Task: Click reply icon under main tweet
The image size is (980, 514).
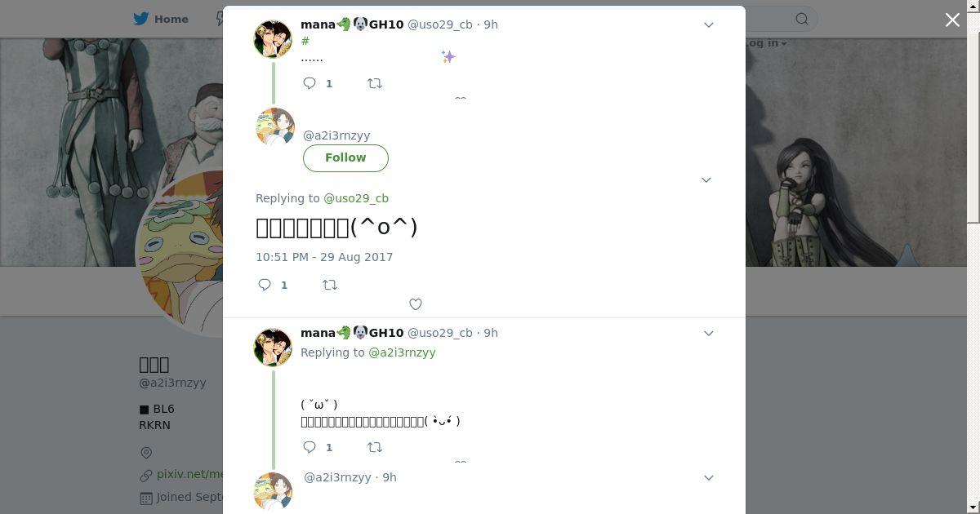Action: (x=265, y=285)
